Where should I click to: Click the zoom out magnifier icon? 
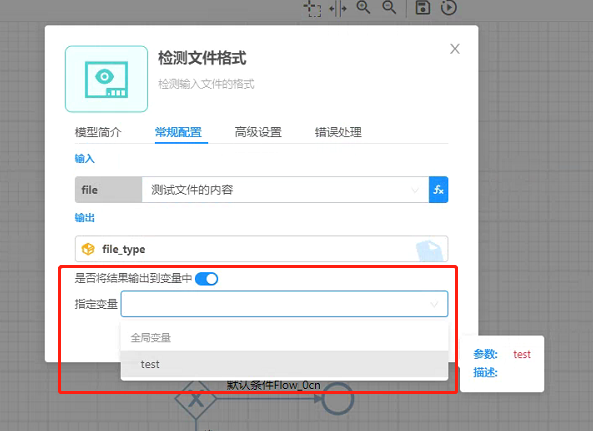[x=389, y=7]
